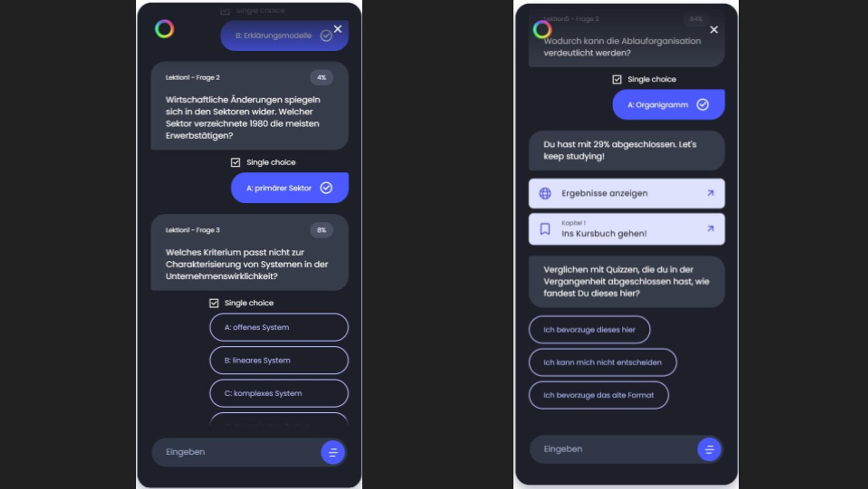The height and width of the screenshot is (489, 868).
Task: Enable Single choice checkbox on right panel
Action: pos(617,79)
